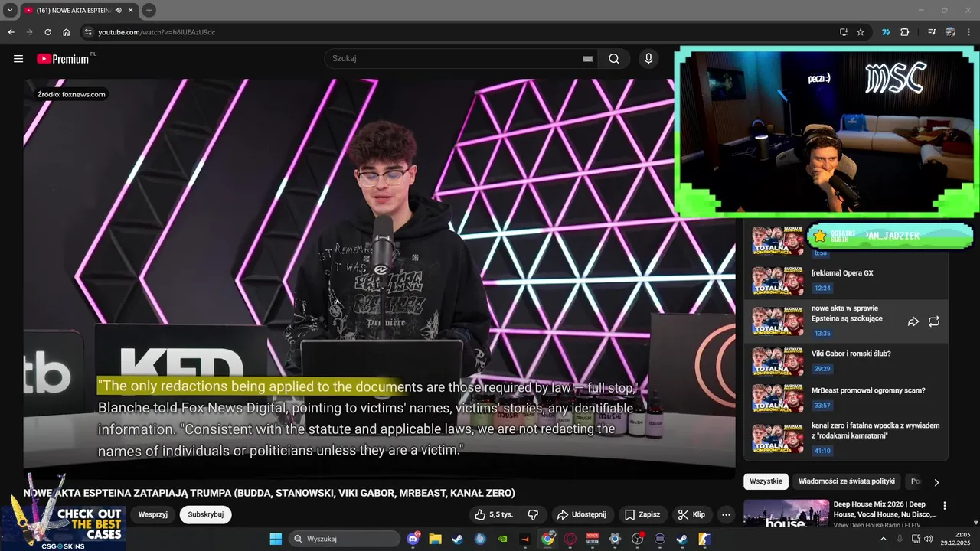Start voice search with microphone icon
Screen dimensions: 980x551
click(648, 59)
